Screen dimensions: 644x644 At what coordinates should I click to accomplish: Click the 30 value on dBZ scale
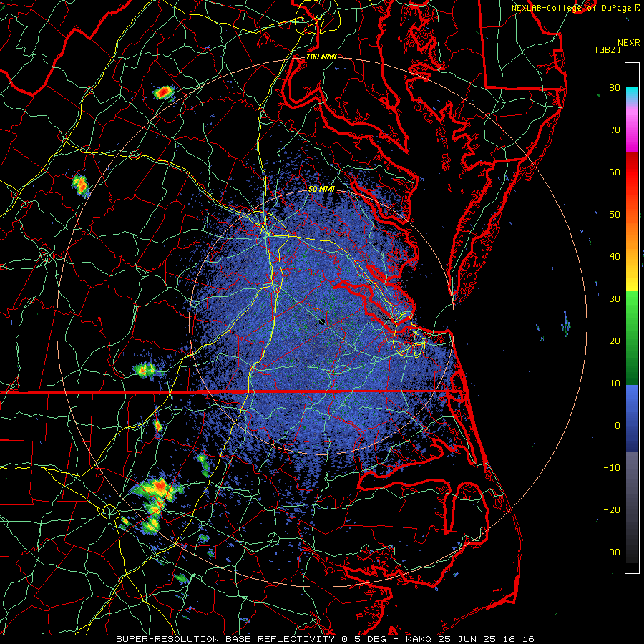point(615,298)
